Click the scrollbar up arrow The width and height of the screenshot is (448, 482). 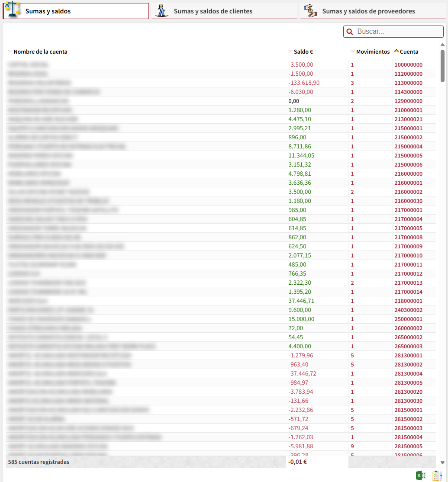point(442,45)
